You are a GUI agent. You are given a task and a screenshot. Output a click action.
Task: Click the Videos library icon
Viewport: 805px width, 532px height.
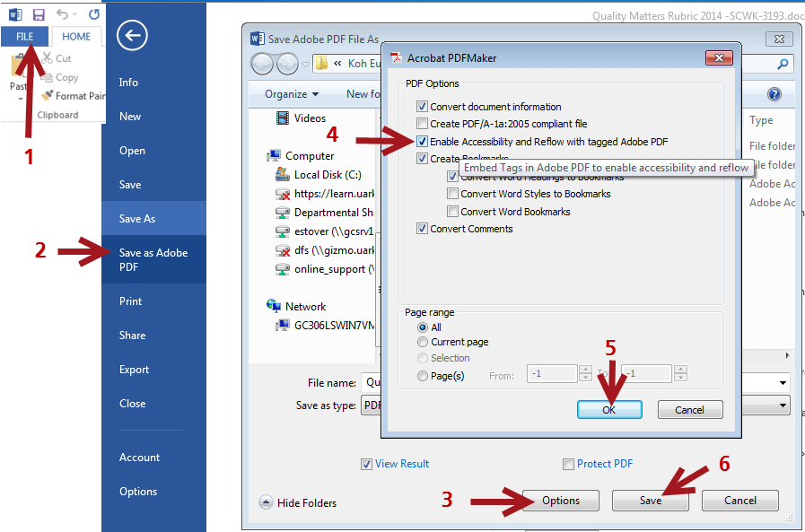click(283, 118)
